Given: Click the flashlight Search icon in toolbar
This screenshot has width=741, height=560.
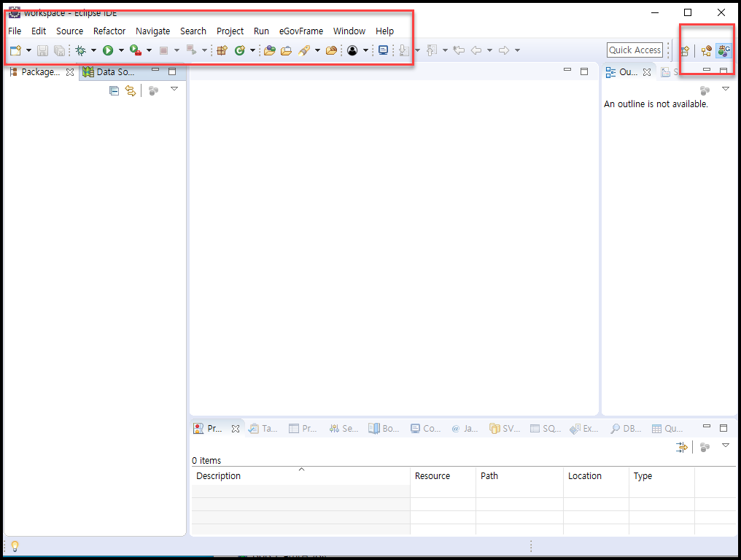Looking at the screenshot, I should click(x=304, y=50).
